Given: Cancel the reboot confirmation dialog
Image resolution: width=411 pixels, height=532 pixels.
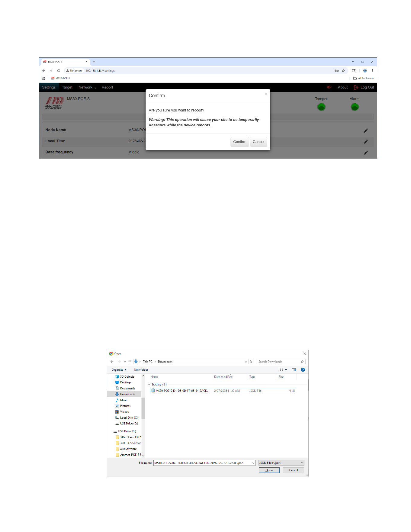Looking at the screenshot, I should 258,142.
